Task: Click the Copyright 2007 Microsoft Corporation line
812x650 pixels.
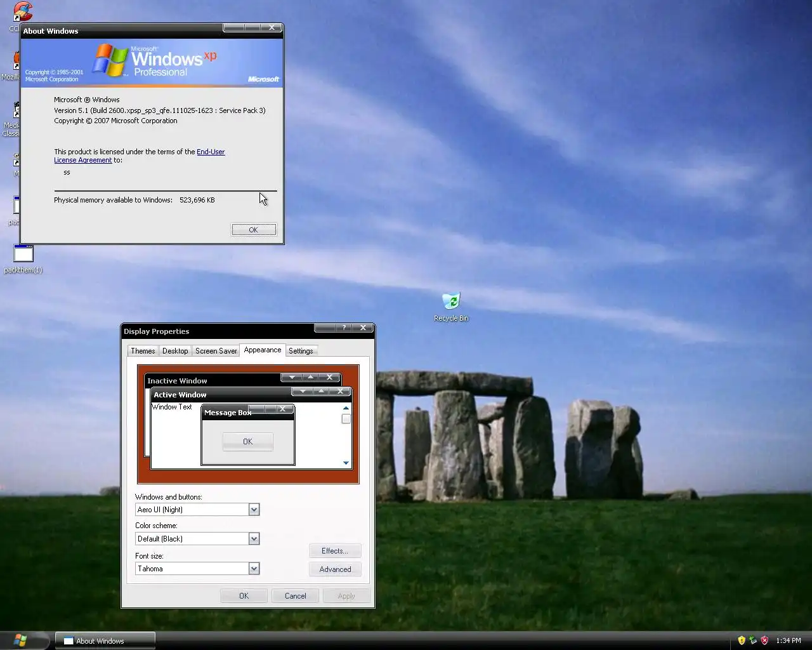Action: [x=115, y=121]
